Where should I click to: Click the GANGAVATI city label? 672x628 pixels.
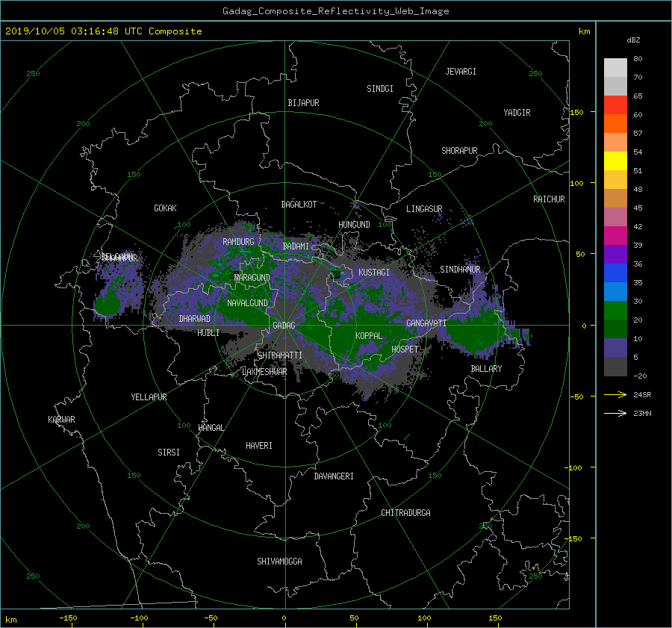point(426,323)
